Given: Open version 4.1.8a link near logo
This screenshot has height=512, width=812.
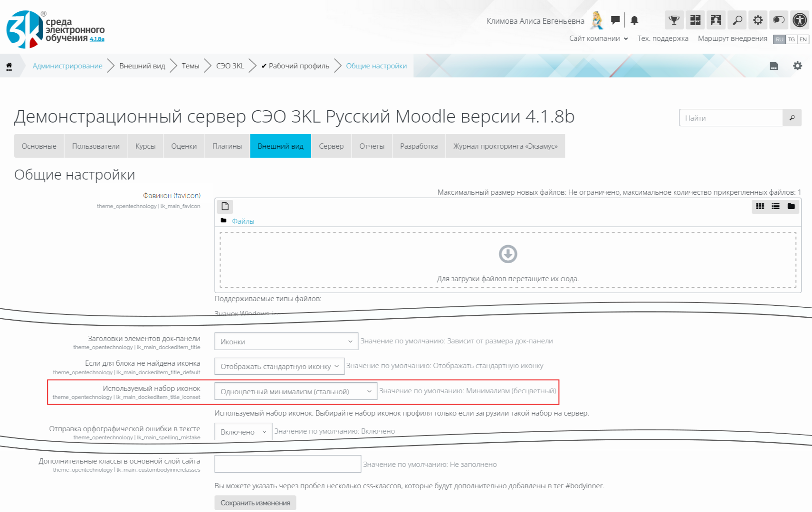Looking at the screenshot, I should click(97, 39).
